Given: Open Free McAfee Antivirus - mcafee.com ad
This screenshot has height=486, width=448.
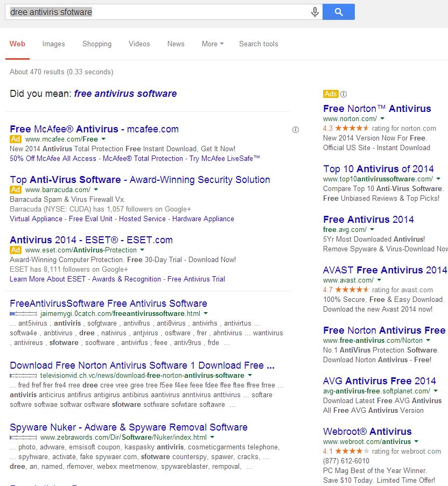Looking at the screenshot, I should click(94, 129).
